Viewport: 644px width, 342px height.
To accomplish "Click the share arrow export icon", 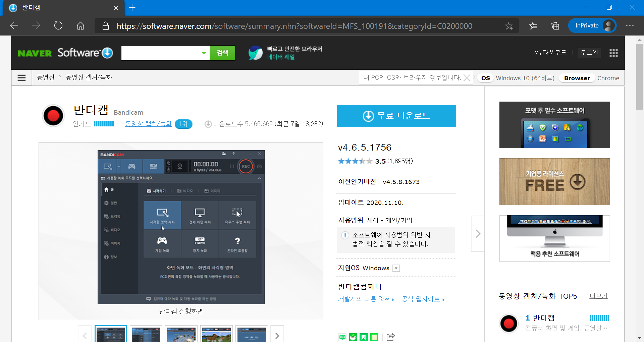I will coord(390,337).
